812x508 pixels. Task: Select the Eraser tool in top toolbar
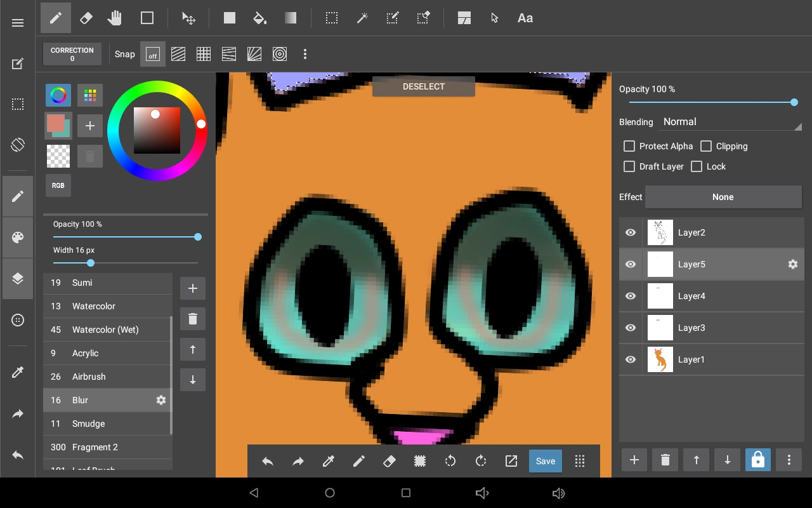pos(86,18)
